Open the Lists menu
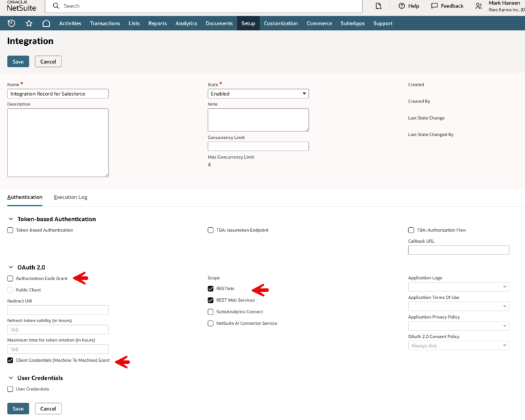The height and width of the screenshot is (420, 525). coord(134,23)
